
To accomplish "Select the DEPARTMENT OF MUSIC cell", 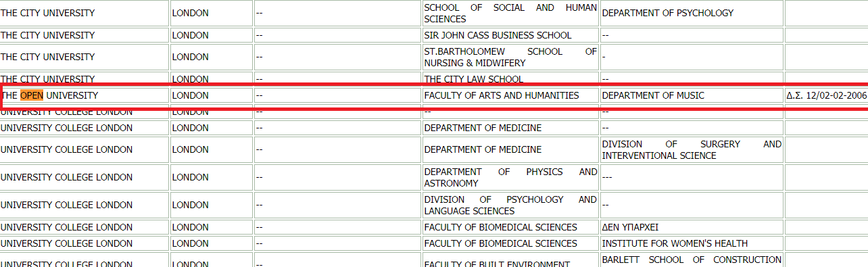I will tap(692, 95).
